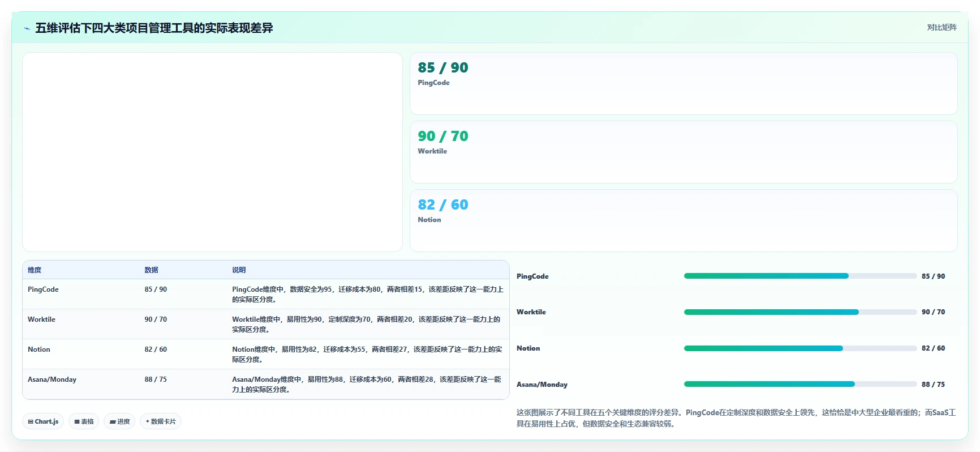The image size is (980, 452).
Task: Click the PingCode progress bar
Action: pyautogui.click(x=800, y=276)
